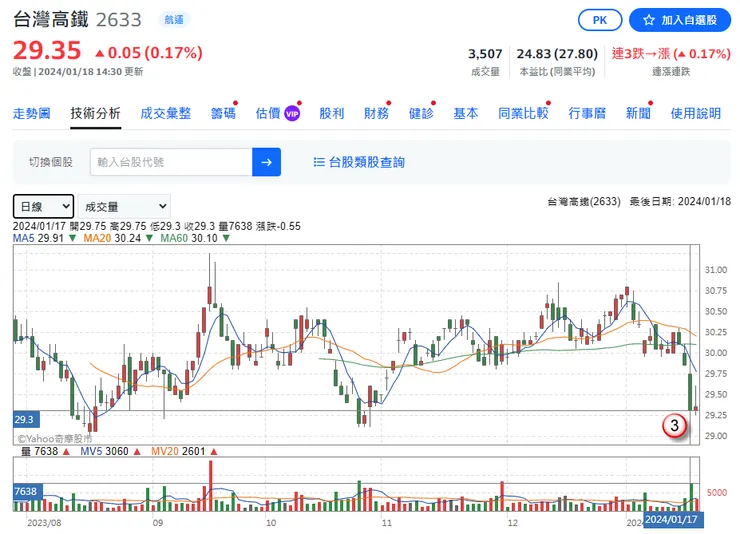The height and width of the screenshot is (534, 740).
Task: Open the 健診 tab
Action: coord(421,113)
